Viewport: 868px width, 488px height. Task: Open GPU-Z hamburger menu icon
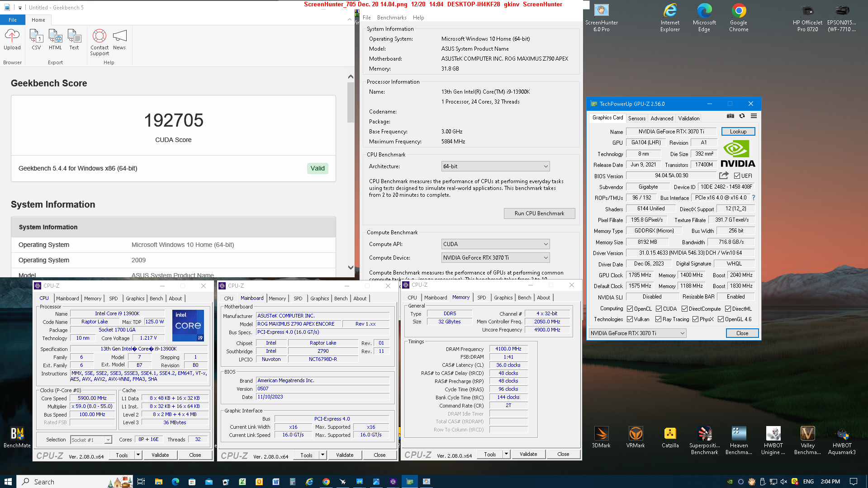point(754,116)
